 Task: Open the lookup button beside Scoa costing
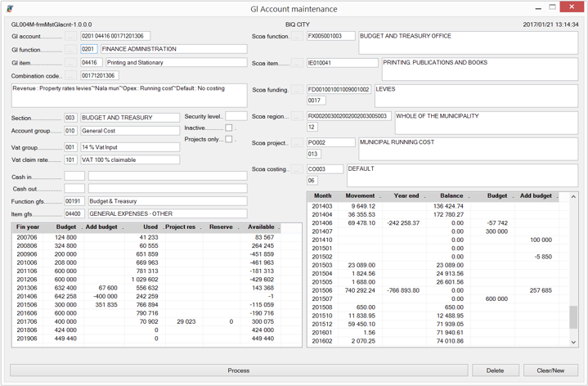tap(297, 169)
